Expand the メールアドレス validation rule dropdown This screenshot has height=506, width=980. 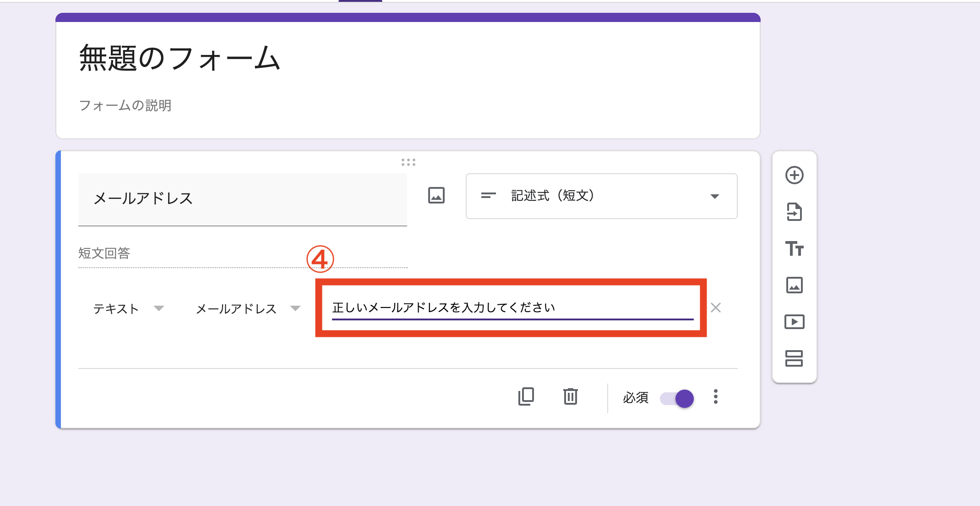(x=248, y=308)
